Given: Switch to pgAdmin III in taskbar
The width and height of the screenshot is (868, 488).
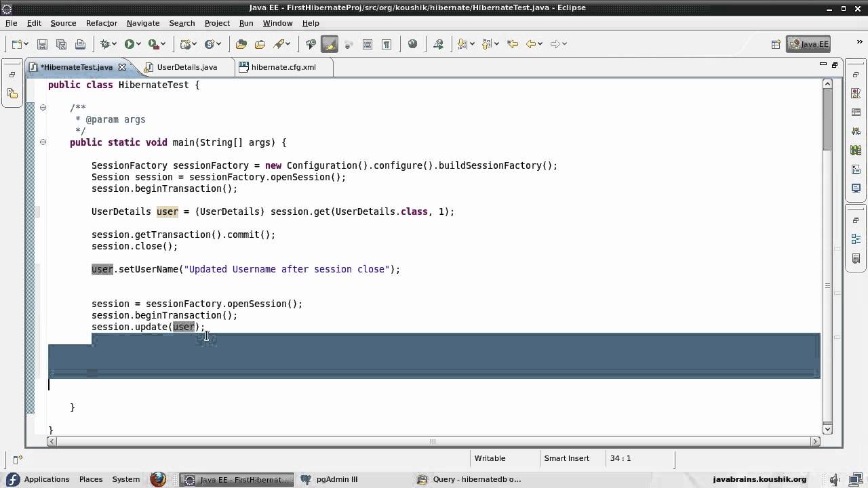Looking at the screenshot, I should [x=336, y=479].
